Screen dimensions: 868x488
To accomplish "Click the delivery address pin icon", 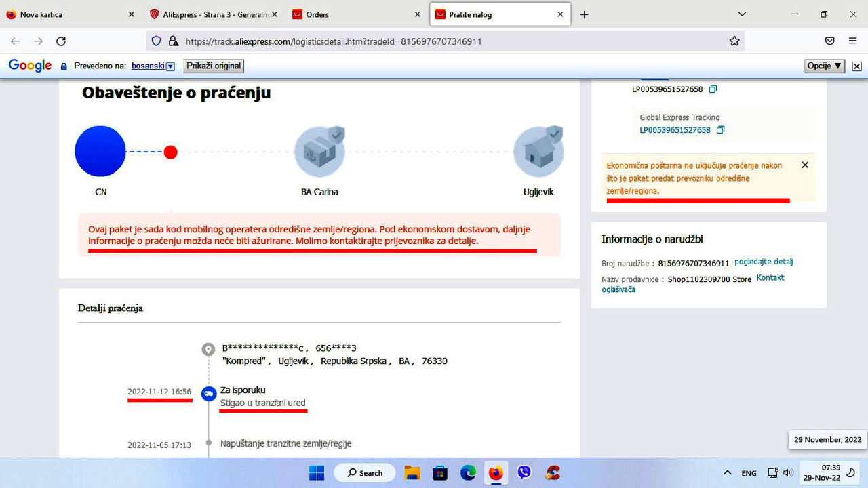I will [208, 350].
